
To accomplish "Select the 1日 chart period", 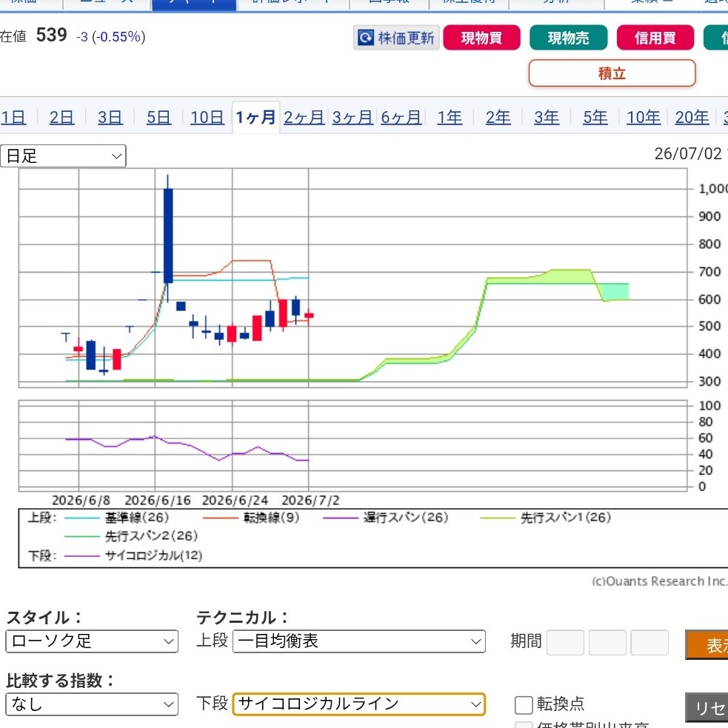I will (x=13, y=118).
